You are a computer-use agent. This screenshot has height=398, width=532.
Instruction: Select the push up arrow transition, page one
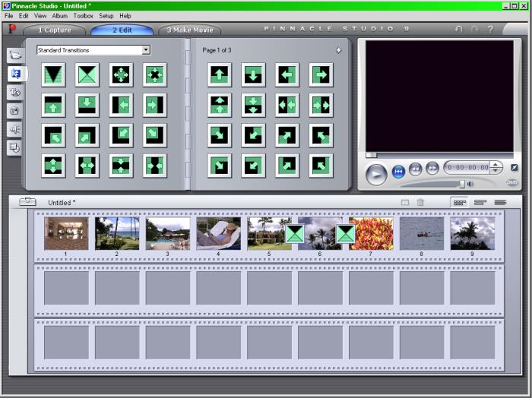click(x=53, y=105)
